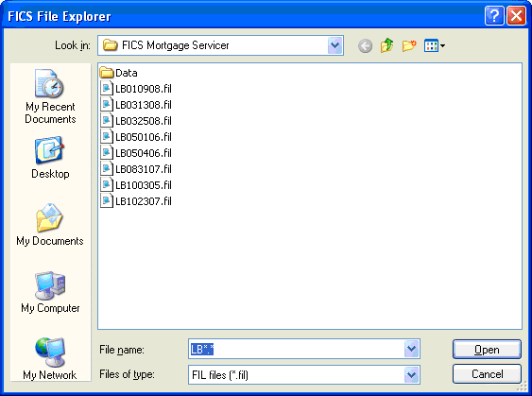The height and width of the screenshot is (396, 532).
Task: Open the Files of type dropdown
Action: tap(412, 374)
